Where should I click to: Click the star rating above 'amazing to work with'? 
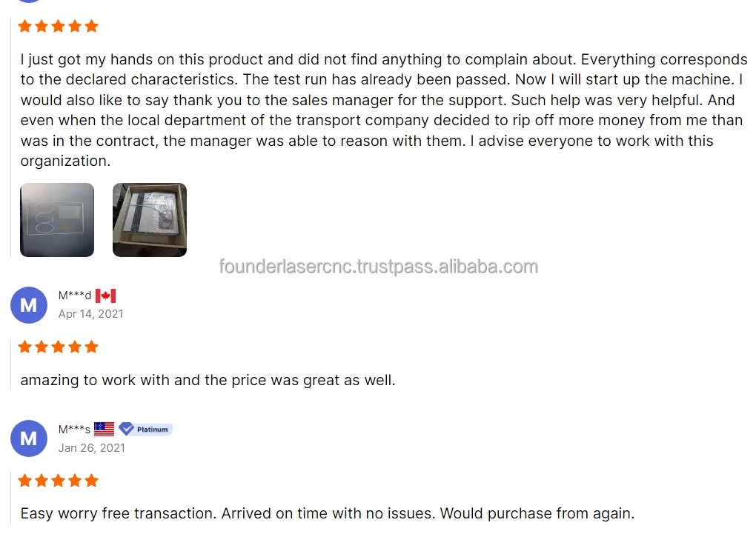click(58, 347)
